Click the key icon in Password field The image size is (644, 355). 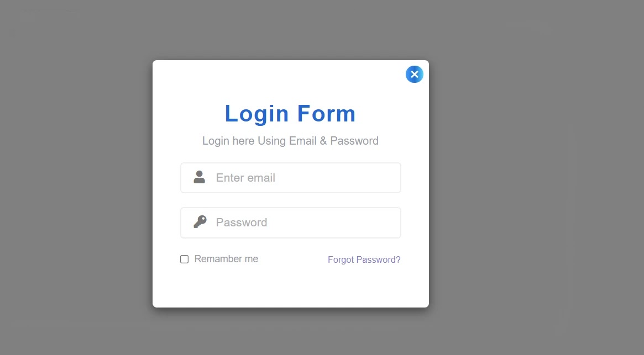(200, 221)
